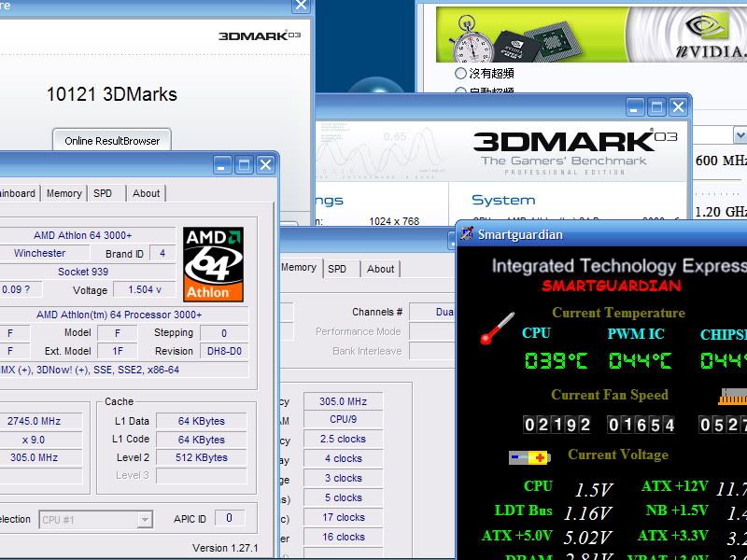
Task: Click the LDT Bus 1.16V reading
Action: [x=588, y=512]
